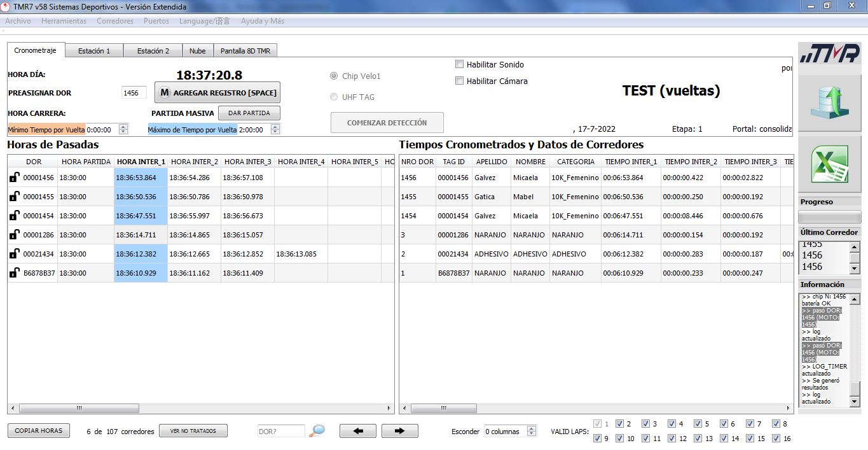Click the COPIAR HORAS button
868x450 pixels.
[39, 431]
